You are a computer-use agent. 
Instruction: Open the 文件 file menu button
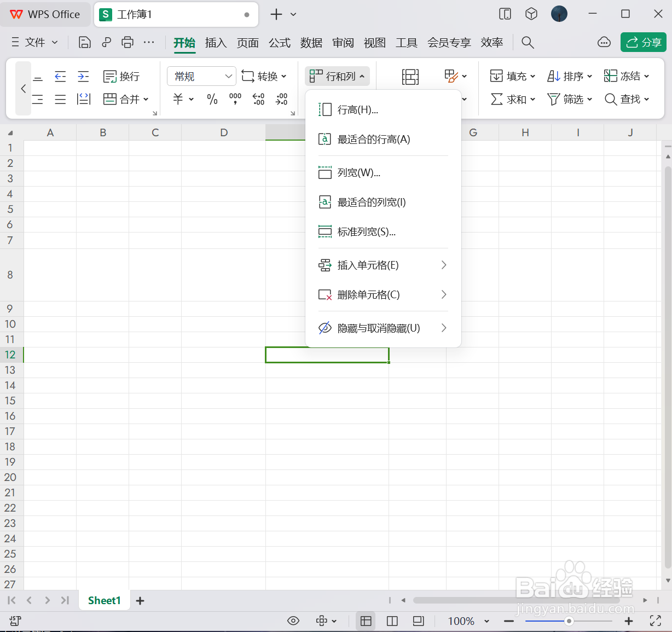click(x=34, y=42)
